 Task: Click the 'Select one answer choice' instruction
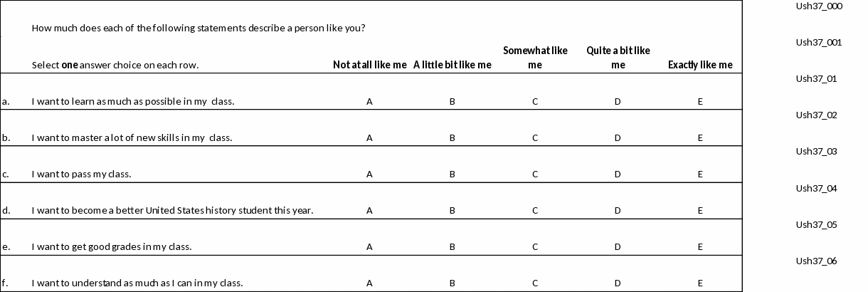pyautogui.click(x=115, y=65)
